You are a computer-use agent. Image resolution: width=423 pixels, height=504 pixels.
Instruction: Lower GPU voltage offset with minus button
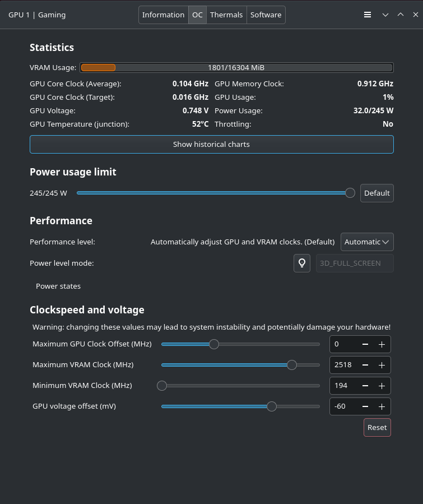coord(365,406)
